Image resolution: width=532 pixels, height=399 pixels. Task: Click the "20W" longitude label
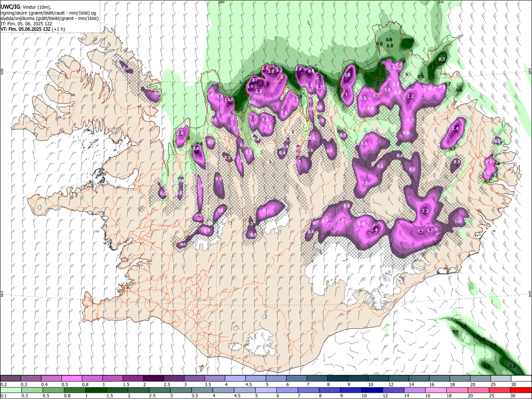pyautogui.click(x=221, y=2)
